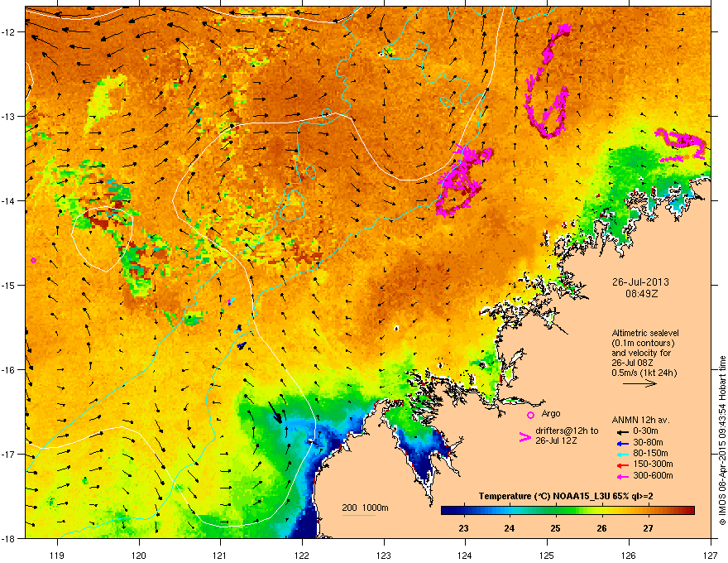Click the longitude axis label 127

[x=711, y=555]
